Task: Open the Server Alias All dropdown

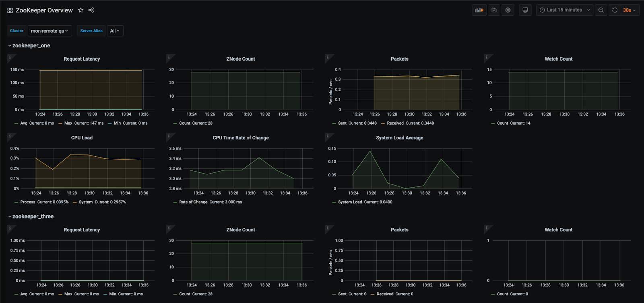Action: click(115, 31)
